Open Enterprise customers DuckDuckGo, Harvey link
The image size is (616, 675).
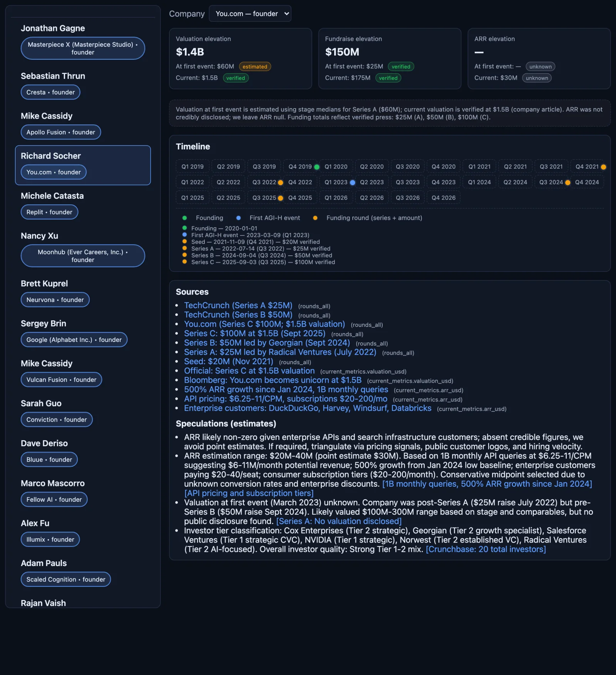pos(307,408)
